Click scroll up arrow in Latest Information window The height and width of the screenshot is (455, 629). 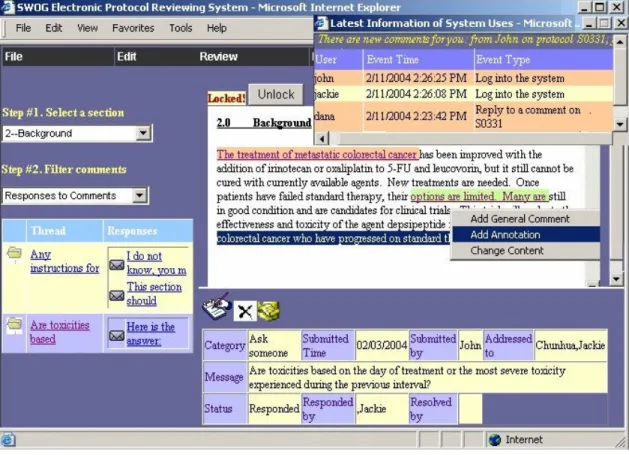tap(620, 41)
